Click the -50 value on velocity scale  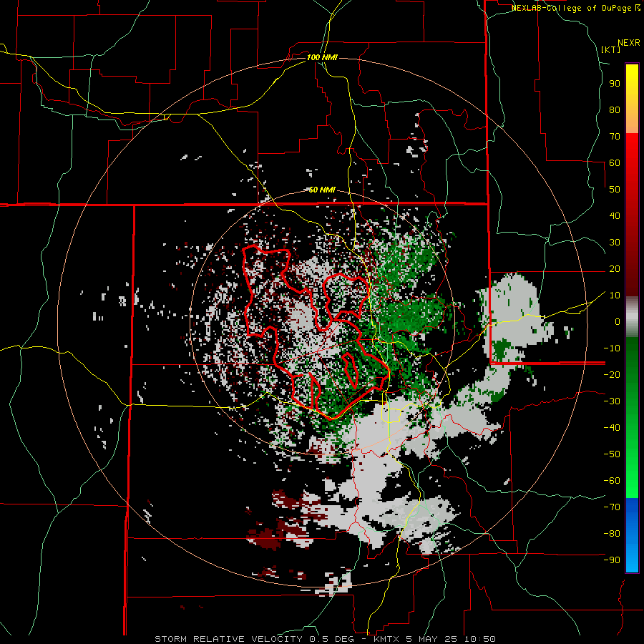[x=612, y=454]
